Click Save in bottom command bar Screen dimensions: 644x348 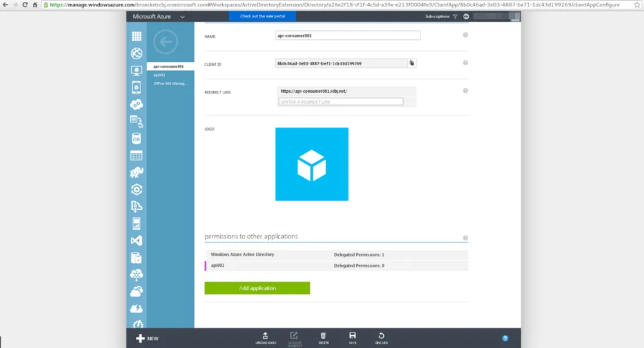[x=352, y=338]
